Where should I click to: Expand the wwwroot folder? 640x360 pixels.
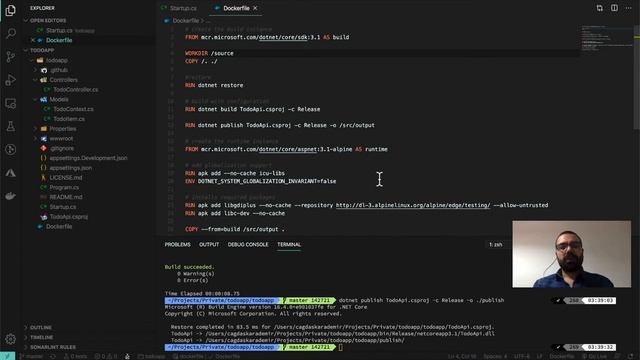tap(61, 139)
